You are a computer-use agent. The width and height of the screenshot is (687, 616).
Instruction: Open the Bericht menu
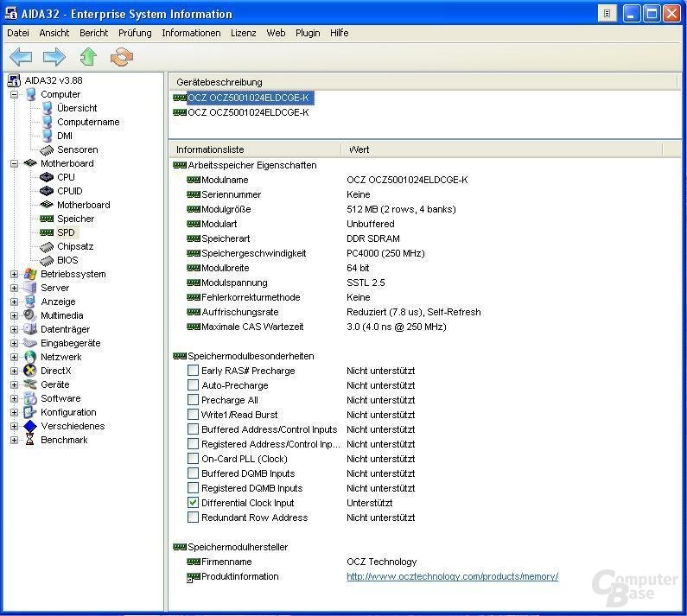[94, 34]
